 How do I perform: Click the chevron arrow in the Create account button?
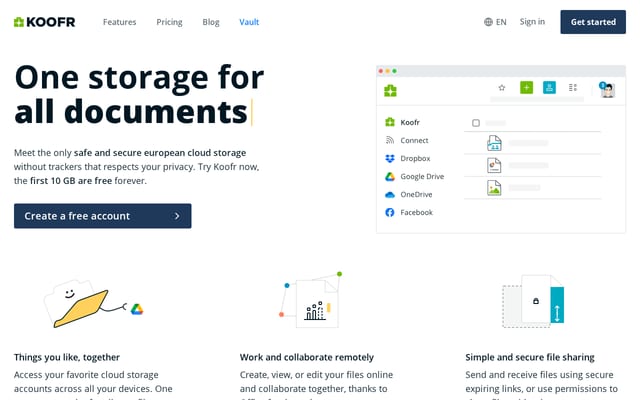177,216
